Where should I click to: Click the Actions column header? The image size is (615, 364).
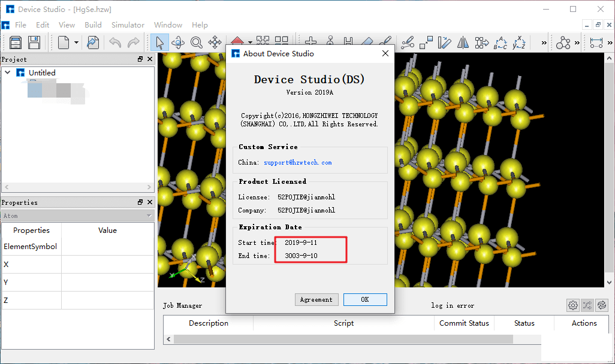point(584,323)
